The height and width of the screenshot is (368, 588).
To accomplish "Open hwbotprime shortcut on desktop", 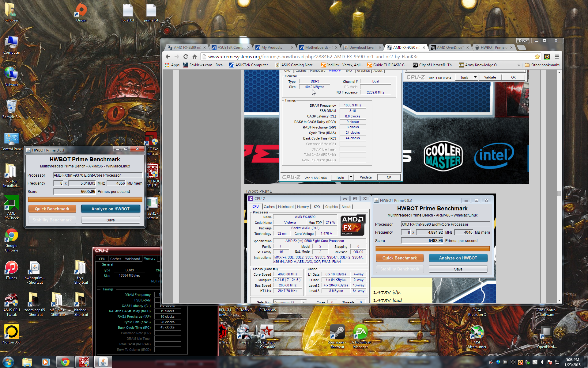I will point(35,272).
